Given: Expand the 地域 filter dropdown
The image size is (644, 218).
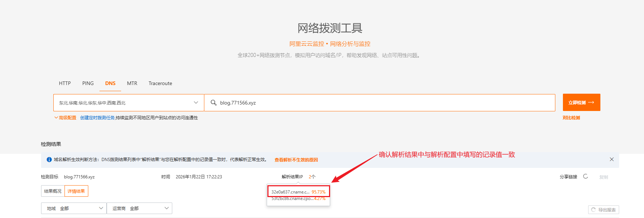Looking at the screenshot, I should (x=74, y=208).
